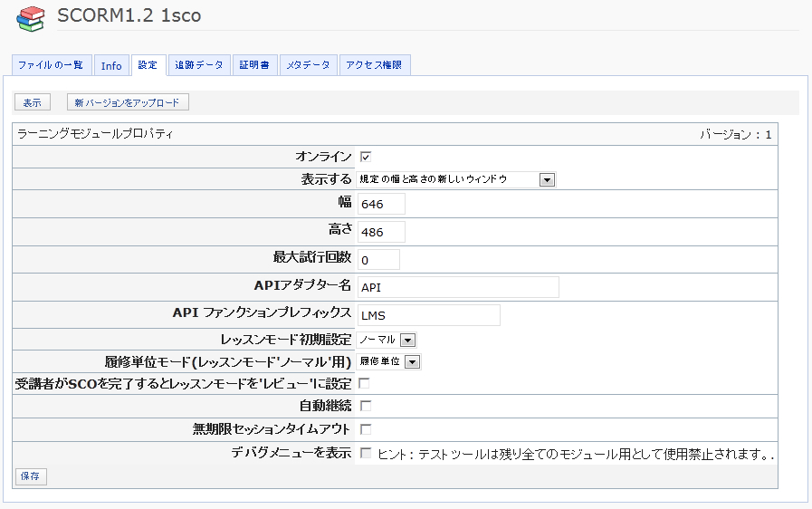
Task: Toggle the デバグメニューを表示 checkbox
Action: point(366,453)
